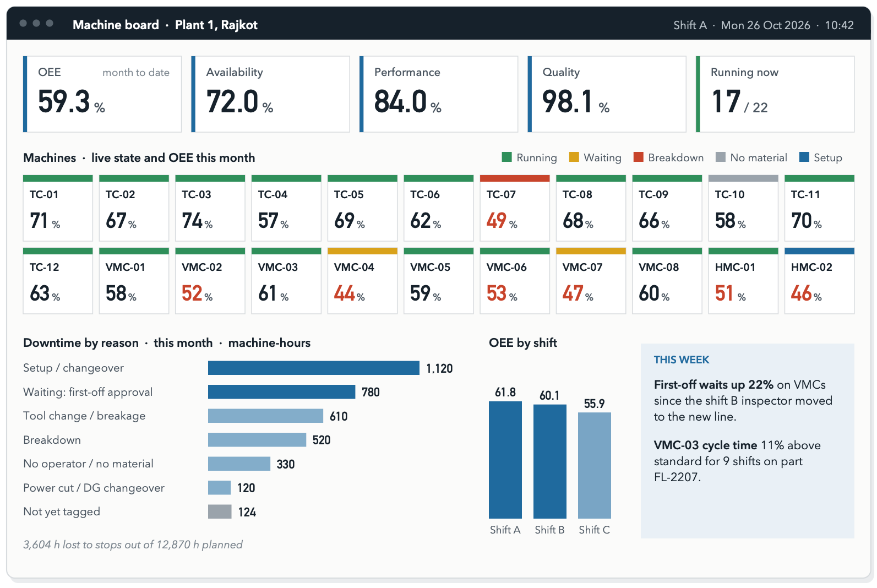Viewport: 877px width, 588px height.
Task: Click the Availability 72.0% card
Action: (x=270, y=94)
